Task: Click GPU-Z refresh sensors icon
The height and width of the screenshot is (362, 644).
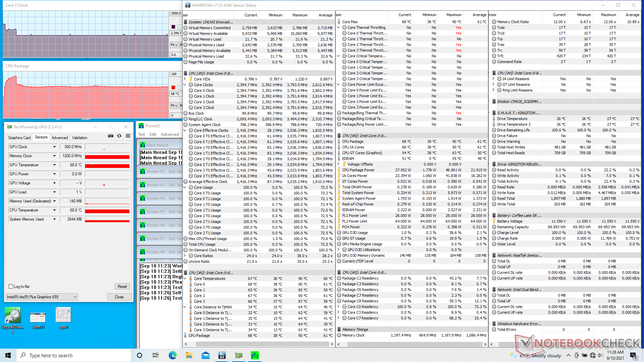Action: coord(119,136)
